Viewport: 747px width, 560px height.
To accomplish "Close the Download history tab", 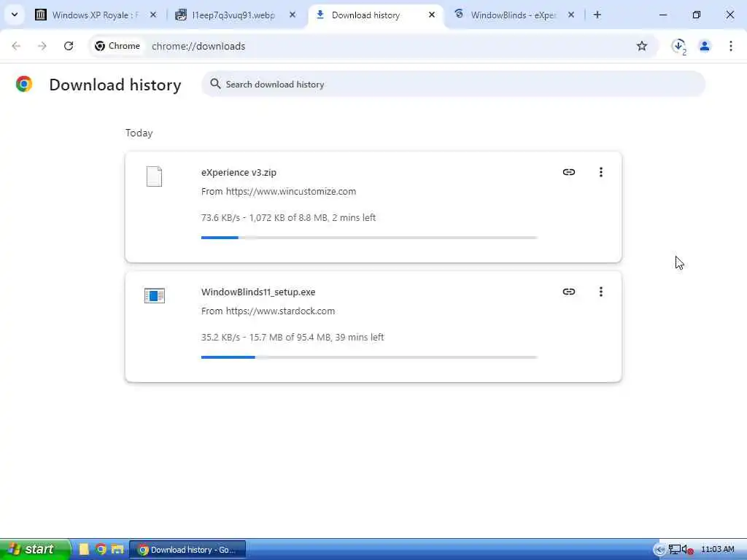I will (x=432, y=15).
